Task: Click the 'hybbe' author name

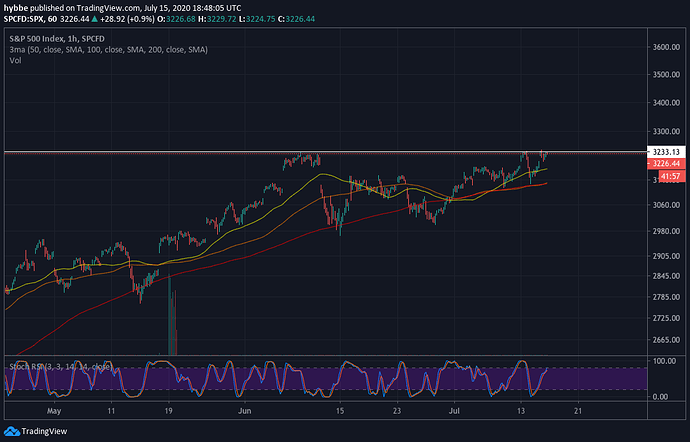Action: [16, 8]
